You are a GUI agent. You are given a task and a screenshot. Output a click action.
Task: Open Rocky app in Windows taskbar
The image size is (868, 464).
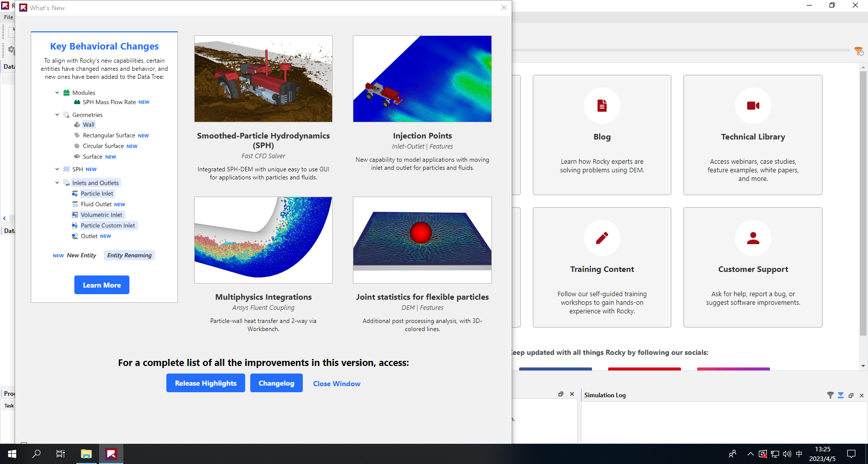pyautogui.click(x=111, y=454)
